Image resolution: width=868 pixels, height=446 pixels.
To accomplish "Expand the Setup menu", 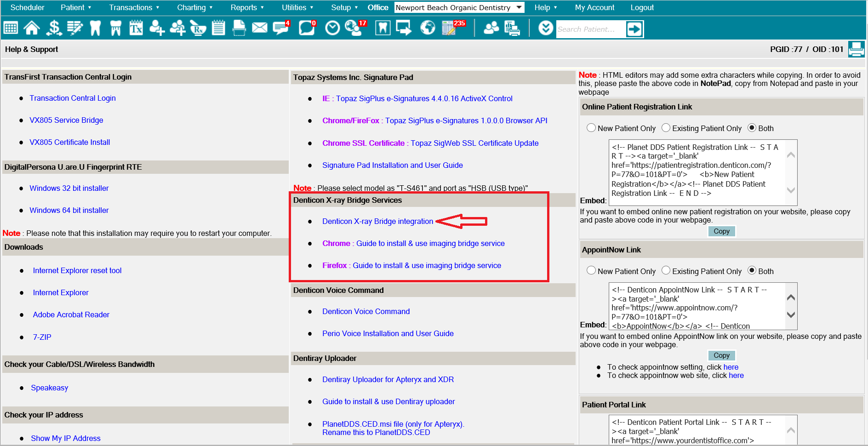I will 344,7.
